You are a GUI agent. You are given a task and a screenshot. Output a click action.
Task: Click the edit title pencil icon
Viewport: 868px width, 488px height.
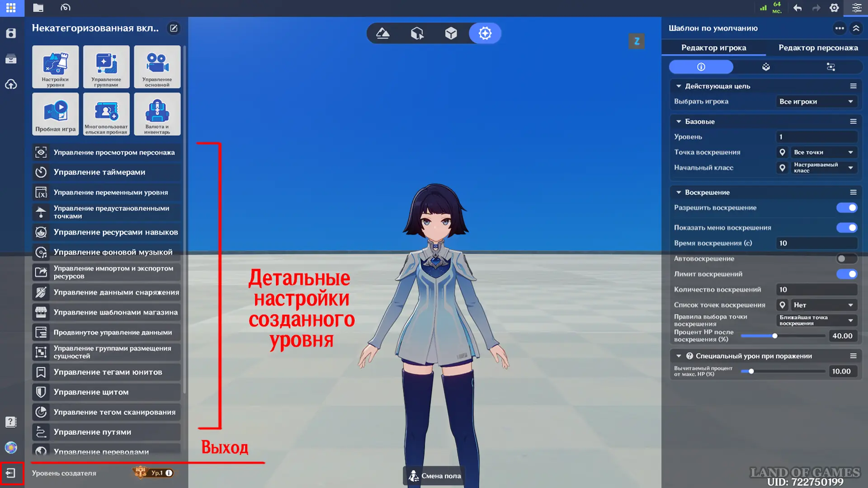tap(174, 28)
